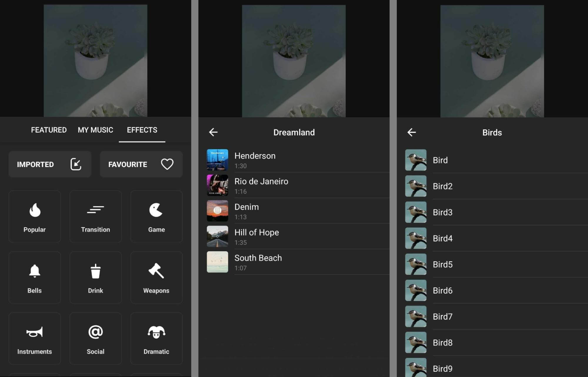Open the Dramatic effects category

pos(156,339)
